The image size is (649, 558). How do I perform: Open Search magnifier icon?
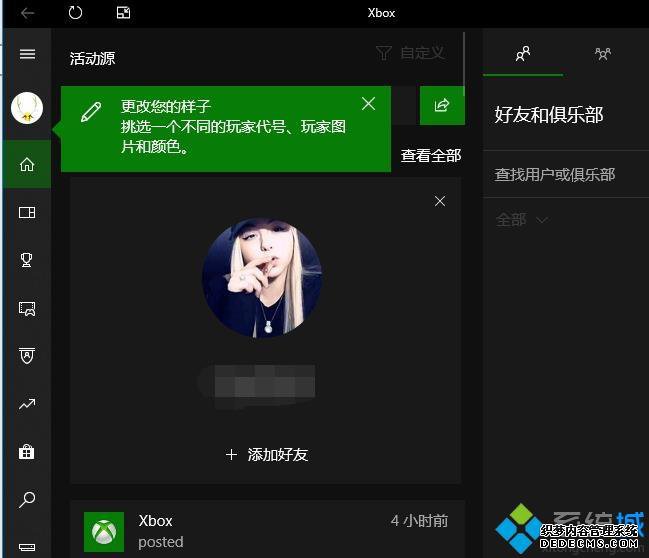pyautogui.click(x=27, y=500)
